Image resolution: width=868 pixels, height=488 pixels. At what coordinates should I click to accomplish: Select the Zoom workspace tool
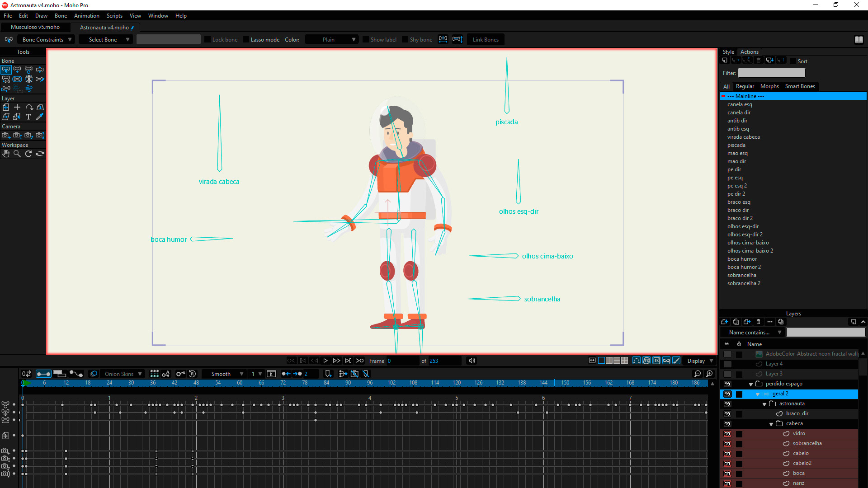coord(17,154)
